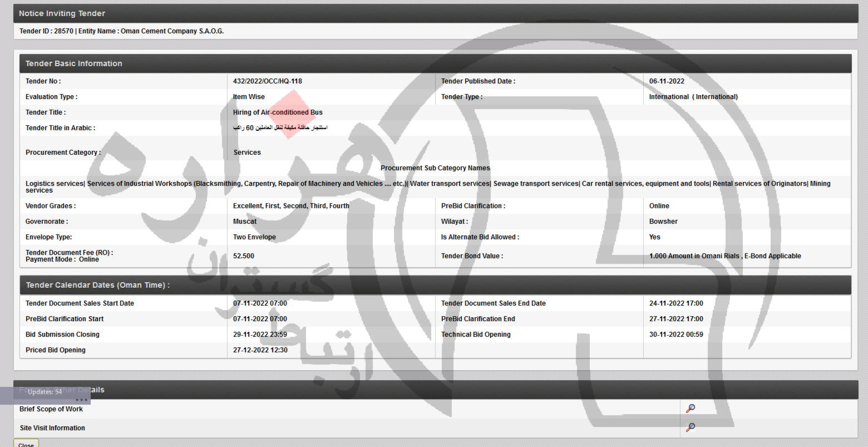Click Procurement Sub Category Names heading
Image resolution: width=868 pixels, height=447 pixels.
[x=436, y=168]
